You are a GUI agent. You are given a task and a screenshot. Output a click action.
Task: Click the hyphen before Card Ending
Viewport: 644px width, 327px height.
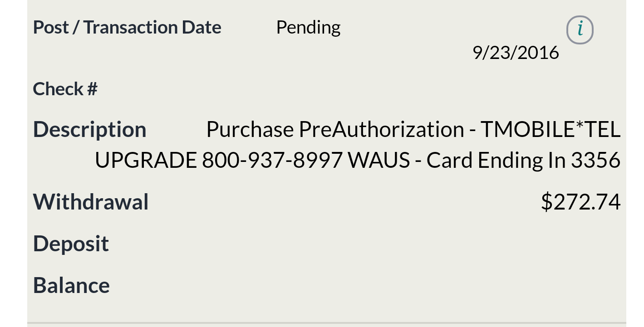click(418, 161)
